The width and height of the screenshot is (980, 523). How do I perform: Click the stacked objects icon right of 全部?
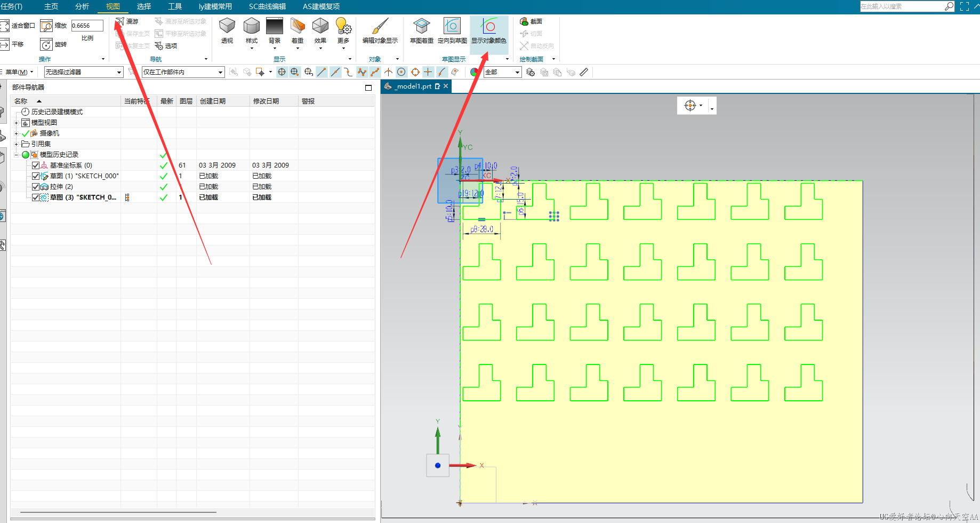tap(531, 72)
